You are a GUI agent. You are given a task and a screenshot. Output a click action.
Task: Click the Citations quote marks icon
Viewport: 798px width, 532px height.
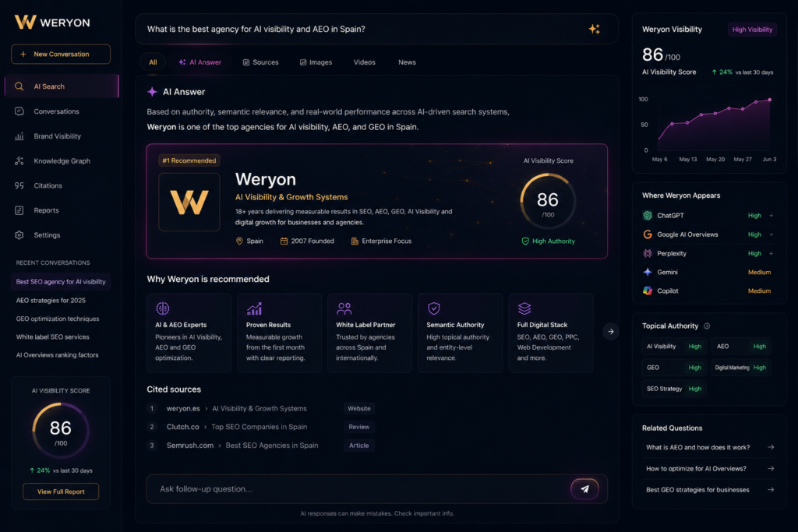pos(19,185)
